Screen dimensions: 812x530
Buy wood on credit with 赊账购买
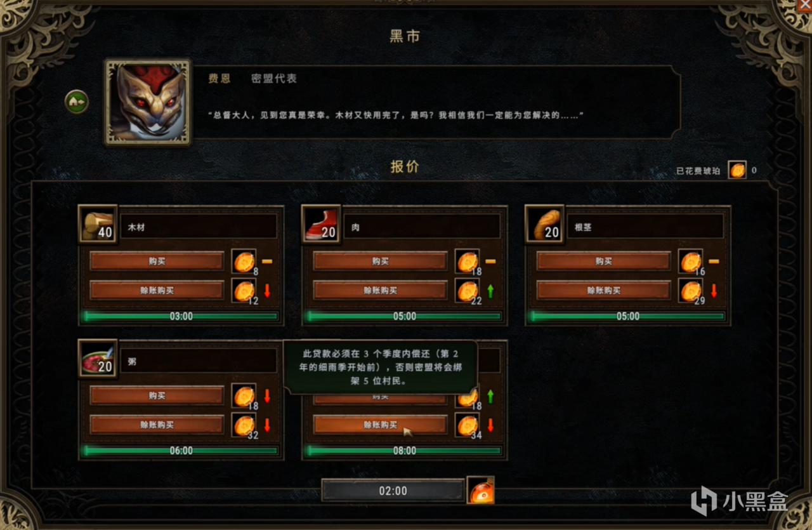pyautogui.click(x=157, y=290)
